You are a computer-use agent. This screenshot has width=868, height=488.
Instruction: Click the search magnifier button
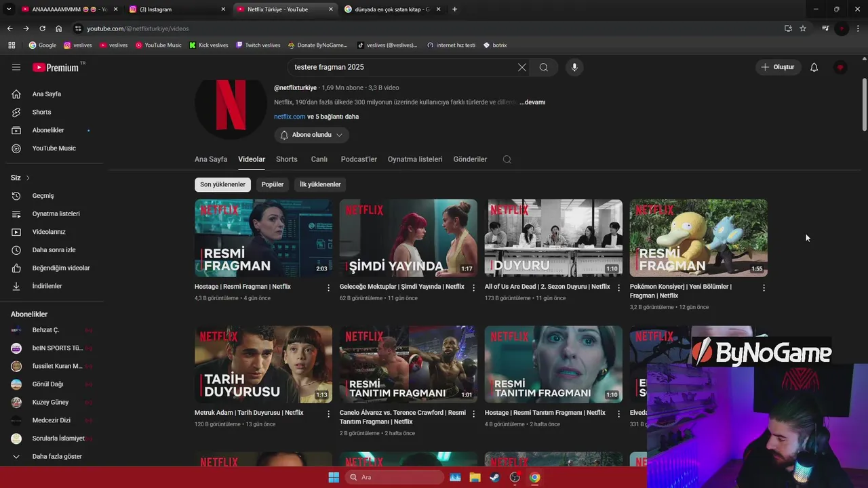(544, 67)
